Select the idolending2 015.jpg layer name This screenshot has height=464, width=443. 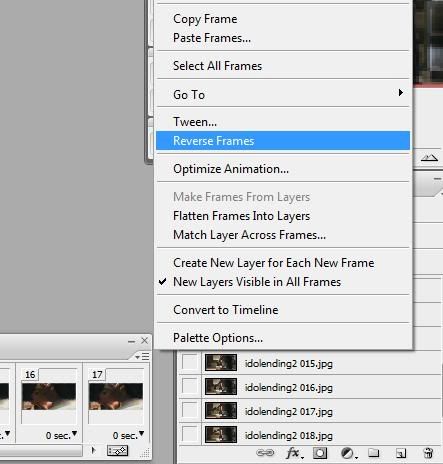[289, 363]
